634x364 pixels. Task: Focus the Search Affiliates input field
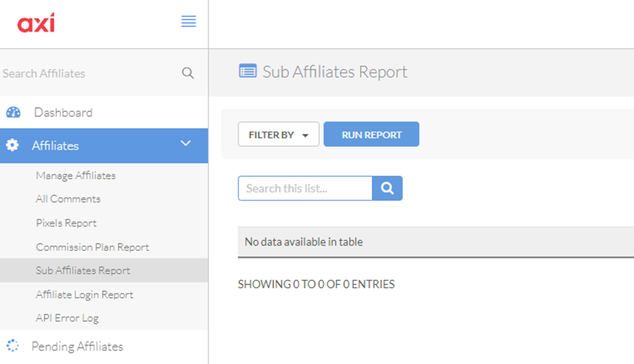tap(89, 73)
